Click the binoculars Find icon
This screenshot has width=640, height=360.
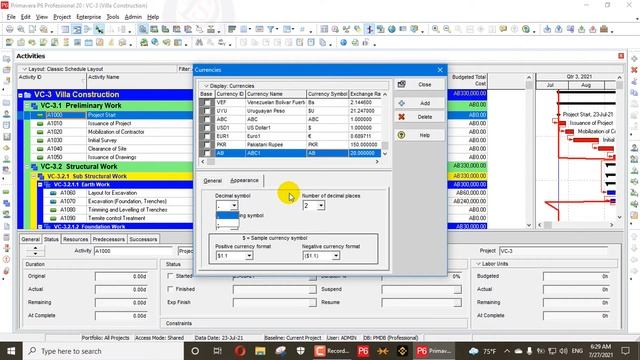click(x=199, y=42)
